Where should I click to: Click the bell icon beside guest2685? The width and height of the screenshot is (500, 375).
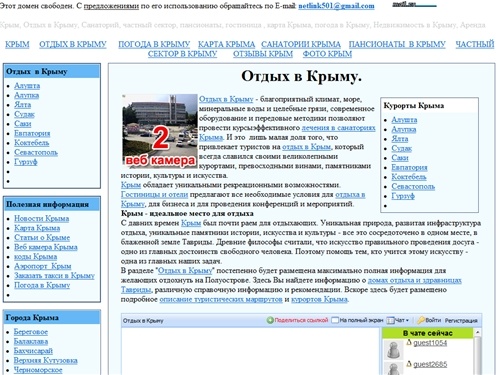coord(409,364)
